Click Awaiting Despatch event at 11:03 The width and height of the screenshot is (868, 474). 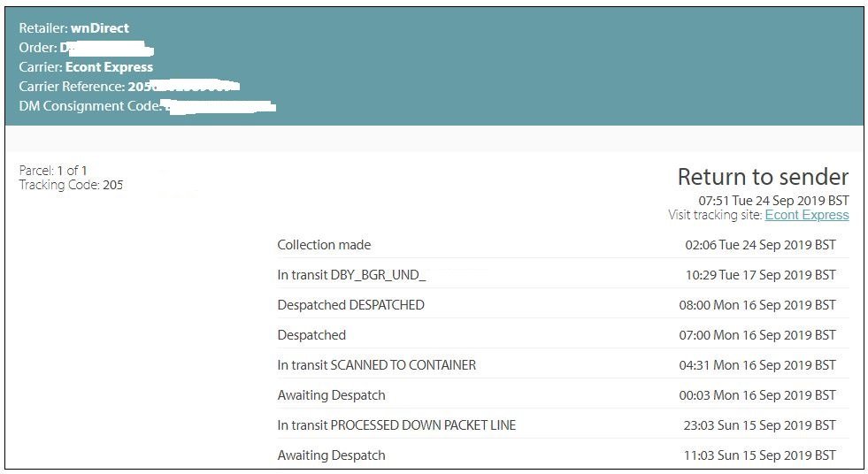[331, 455]
